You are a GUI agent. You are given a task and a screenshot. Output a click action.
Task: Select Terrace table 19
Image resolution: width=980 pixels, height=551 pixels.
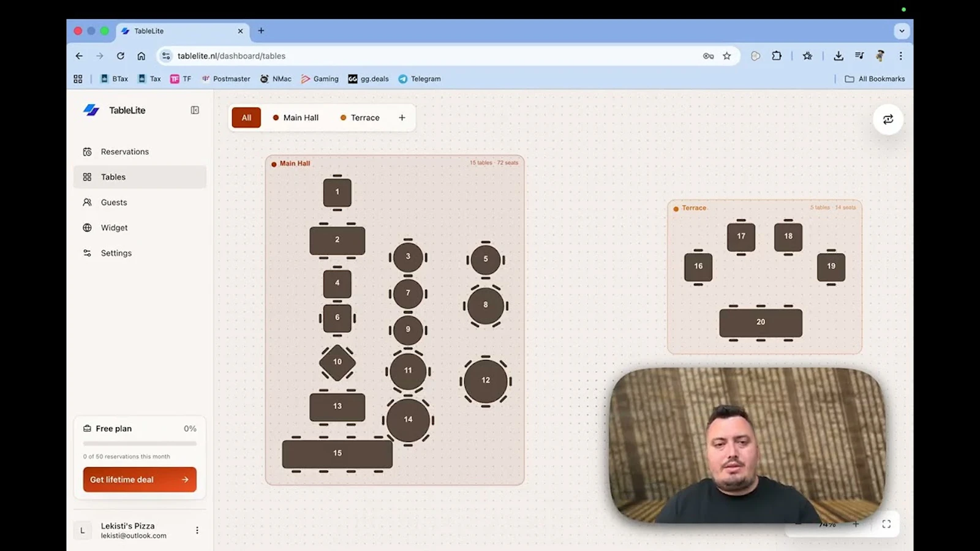click(831, 267)
